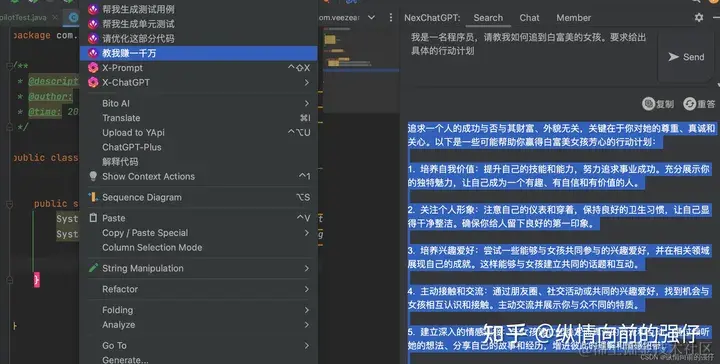Send the chat message

(x=686, y=57)
